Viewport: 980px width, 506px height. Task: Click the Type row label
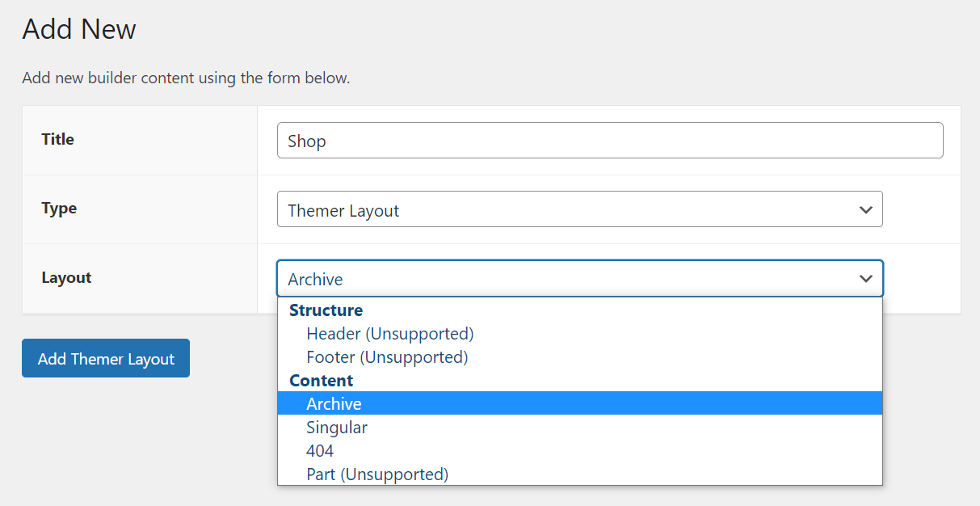click(58, 209)
